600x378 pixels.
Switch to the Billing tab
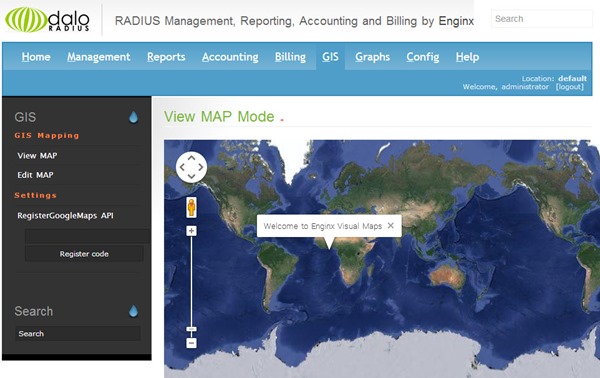coord(290,57)
